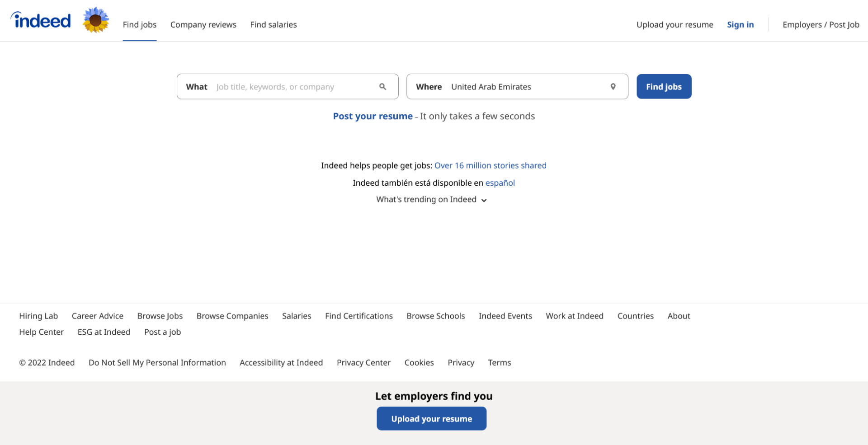Open the Cookies link
Viewport: 868px width, 445px height.
pos(419,362)
